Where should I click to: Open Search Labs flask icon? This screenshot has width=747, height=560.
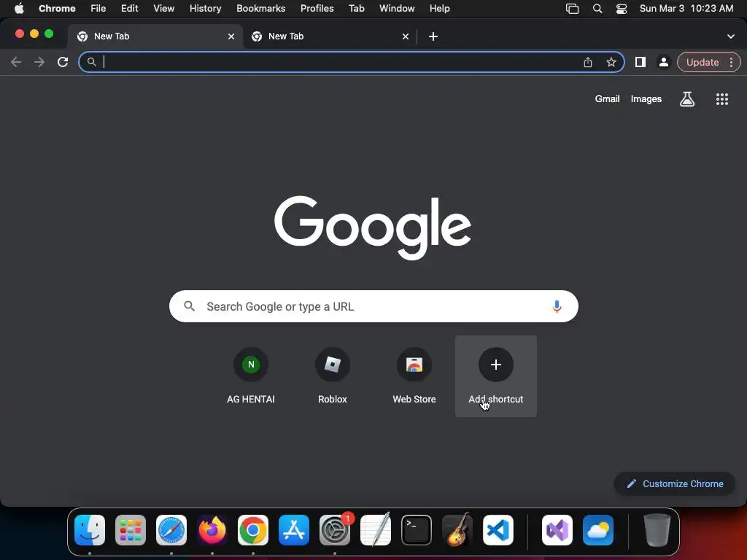point(687,99)
